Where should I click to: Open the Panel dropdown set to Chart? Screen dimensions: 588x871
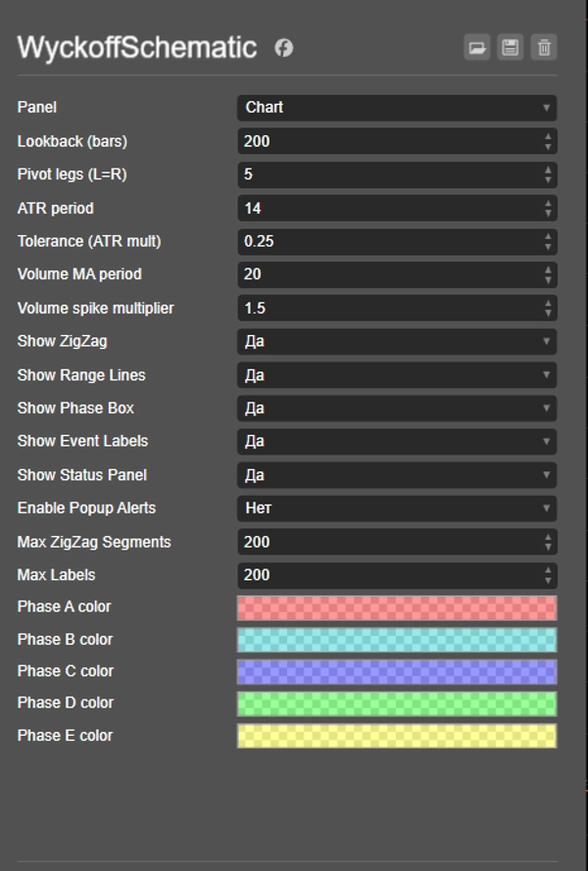[x=396, y=108]
